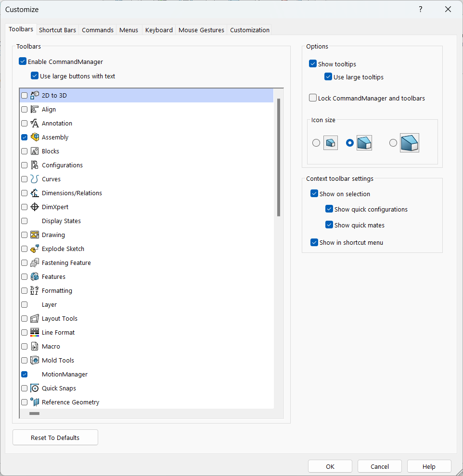Image resolution: width=463 pixels, height=476 pixels.
Task: Select the Display States list row text
Action: point(62,221)
